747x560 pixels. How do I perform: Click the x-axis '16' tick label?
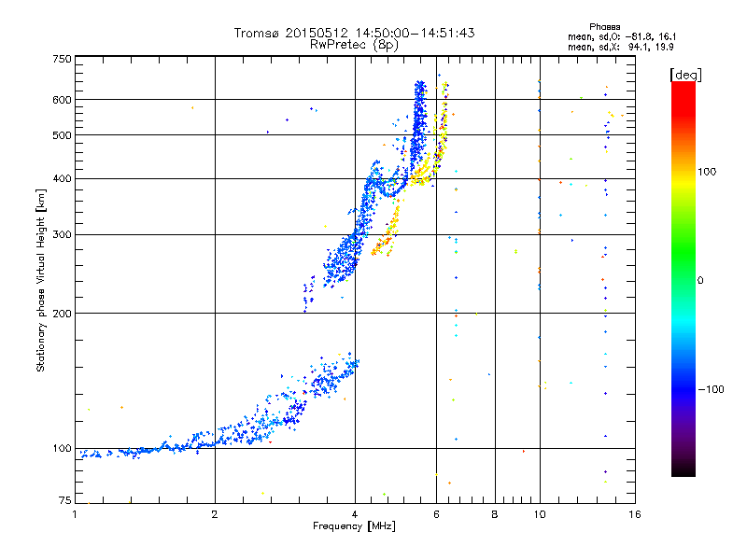(635, 514)
